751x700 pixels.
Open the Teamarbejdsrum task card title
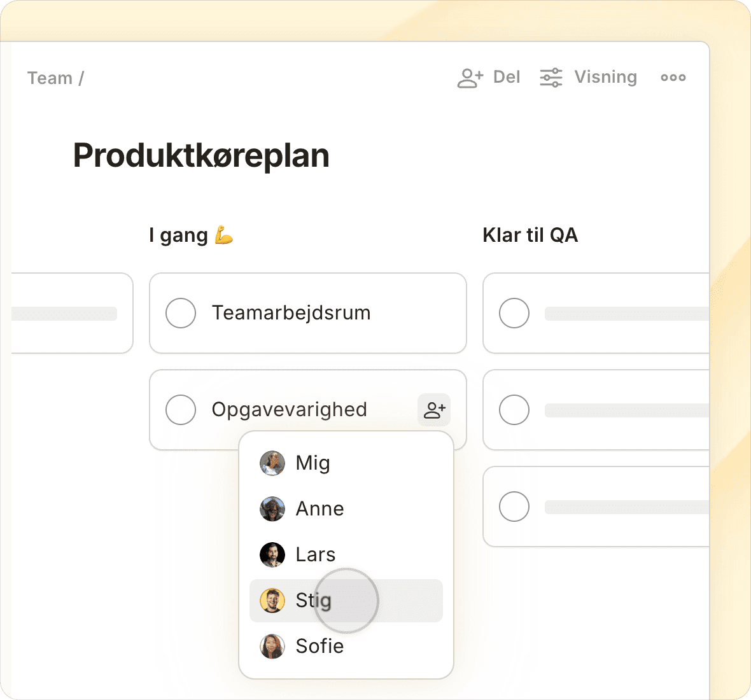point(291,313)
